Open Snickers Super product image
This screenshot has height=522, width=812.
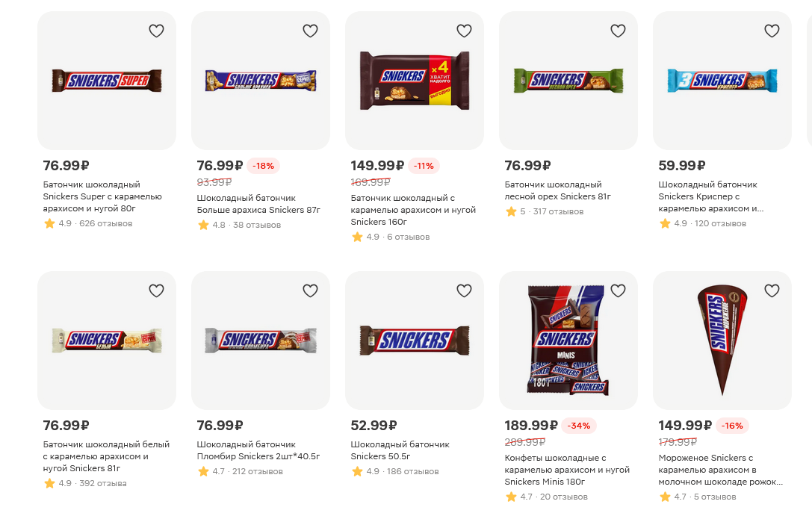(x=107, y=80)
